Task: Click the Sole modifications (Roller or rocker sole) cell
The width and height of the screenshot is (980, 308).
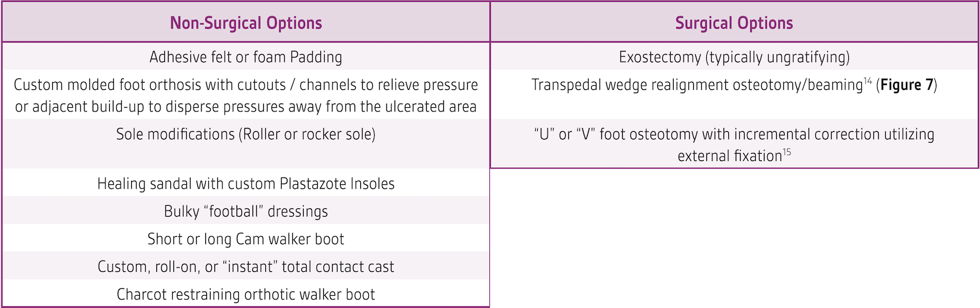Action: point(246,144)
